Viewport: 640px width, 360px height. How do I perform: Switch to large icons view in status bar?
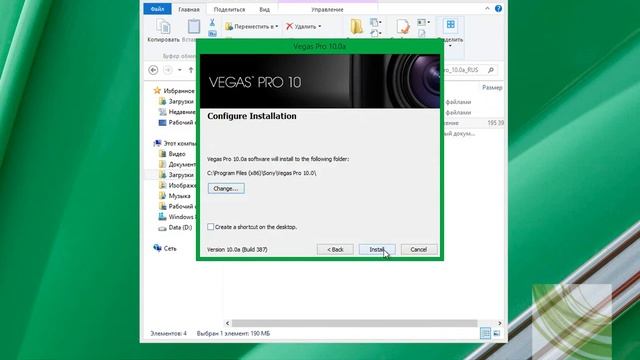[497, 333]
